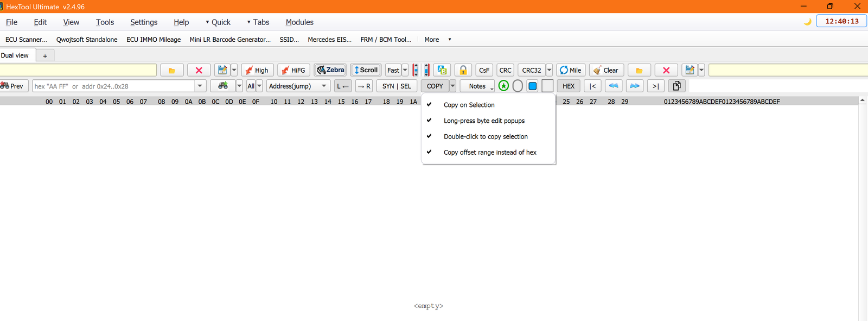Toggle the Scroll sync button
Screen dimensions: 868x321
click(x=366, y=70)
